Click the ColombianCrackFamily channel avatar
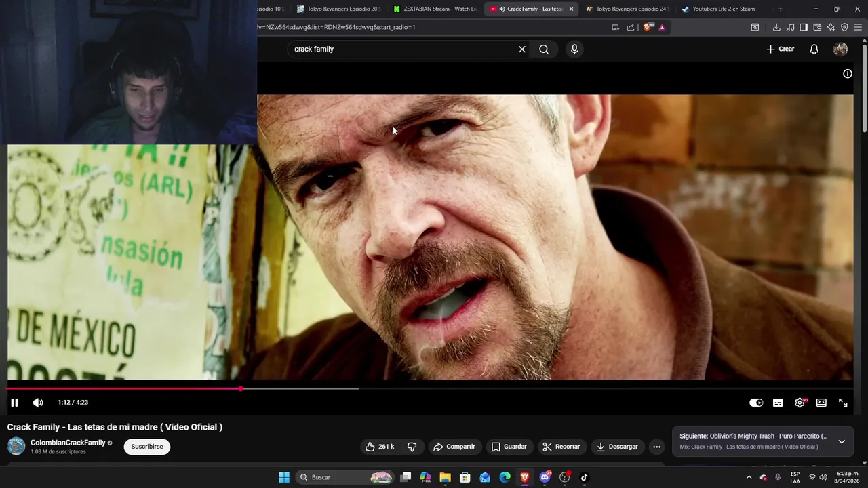Viewport: 868px width, 488px height. (16, 446)
